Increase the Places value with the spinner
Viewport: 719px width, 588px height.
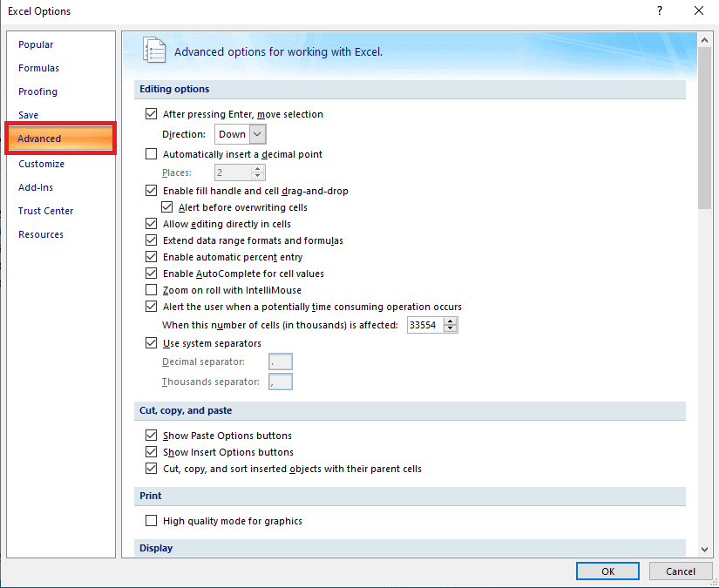[258, 168]
